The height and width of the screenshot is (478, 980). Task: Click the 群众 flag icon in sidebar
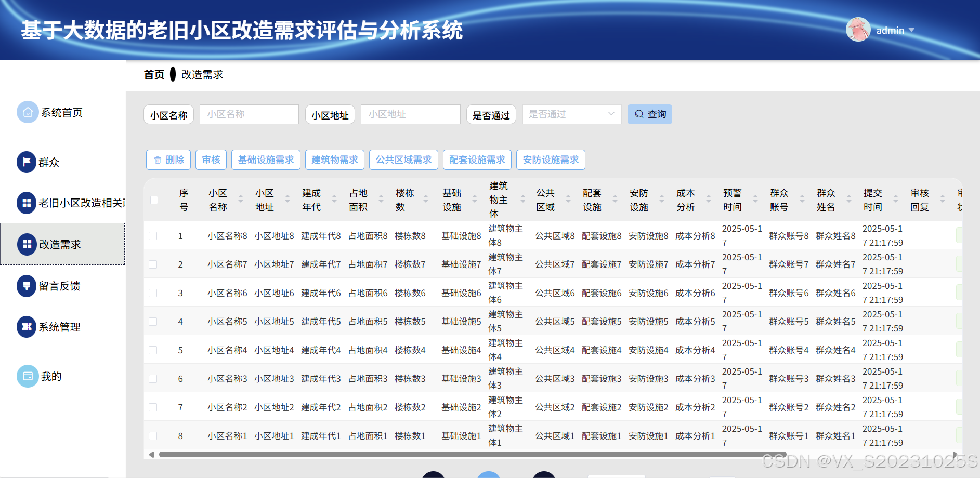(27, 162)
